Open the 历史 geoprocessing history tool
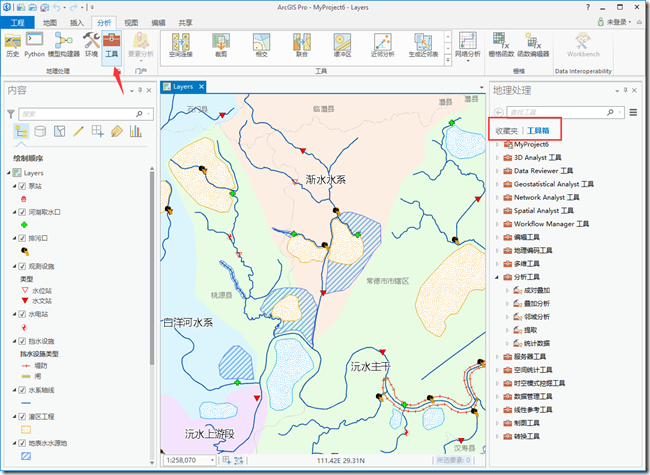 [x=12, y=45]
